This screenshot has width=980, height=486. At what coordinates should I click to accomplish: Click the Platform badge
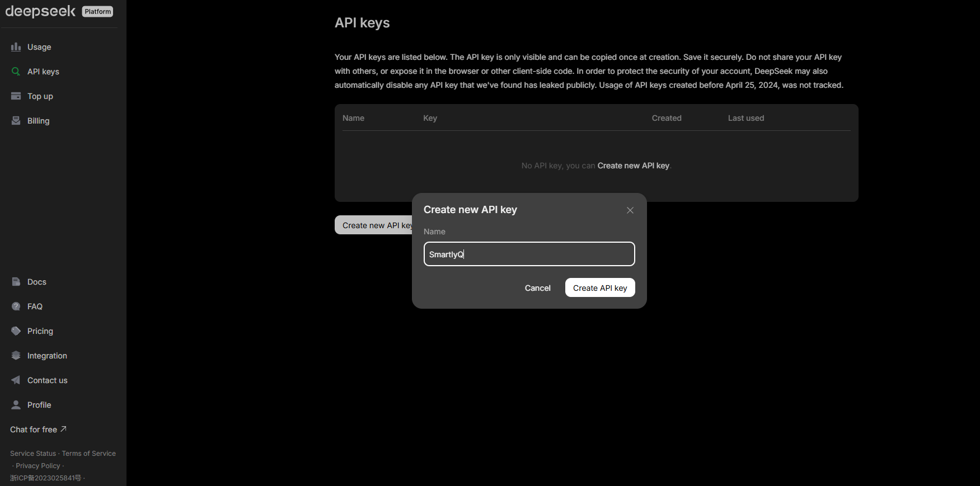98,11
